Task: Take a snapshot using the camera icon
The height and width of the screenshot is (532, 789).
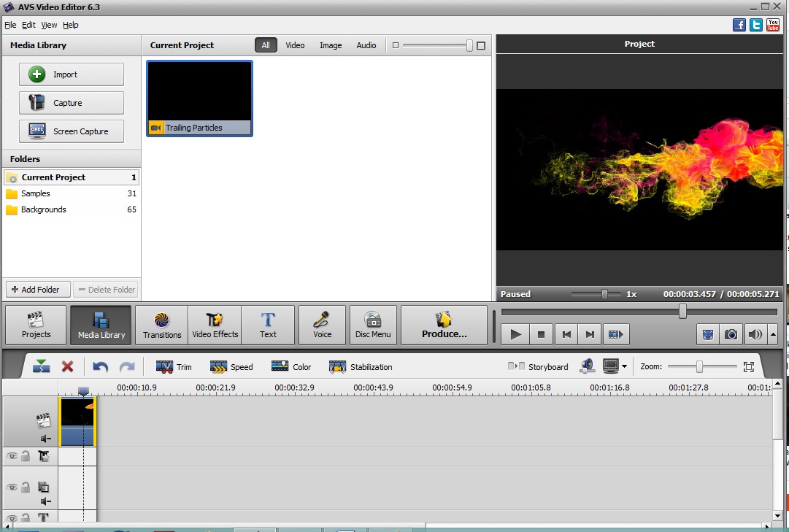Action: click(731, 334)
